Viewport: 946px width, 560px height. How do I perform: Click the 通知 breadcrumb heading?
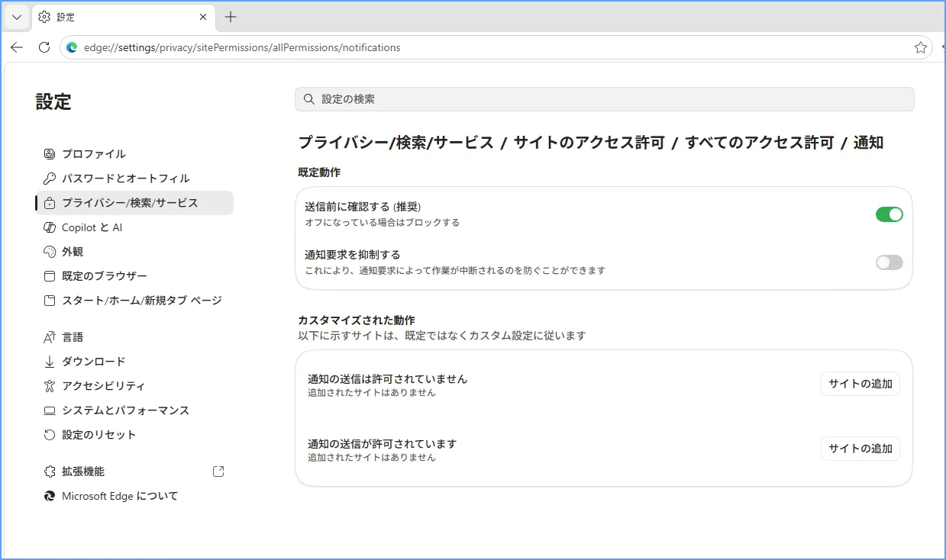point(868,143)
